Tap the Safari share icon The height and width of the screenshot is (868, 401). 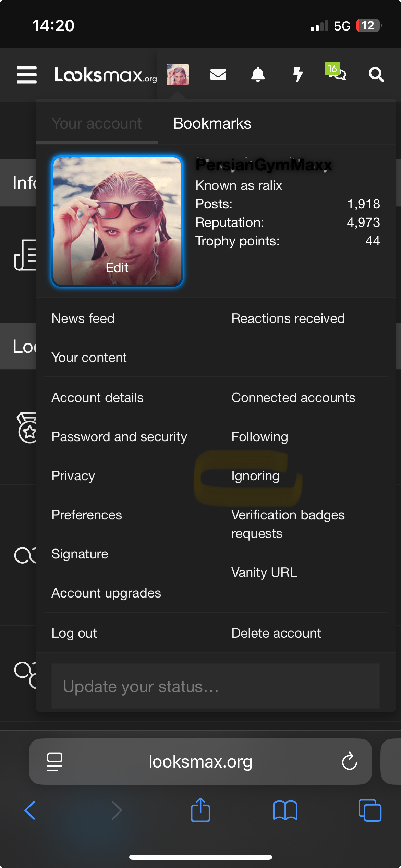pos(200,810)
